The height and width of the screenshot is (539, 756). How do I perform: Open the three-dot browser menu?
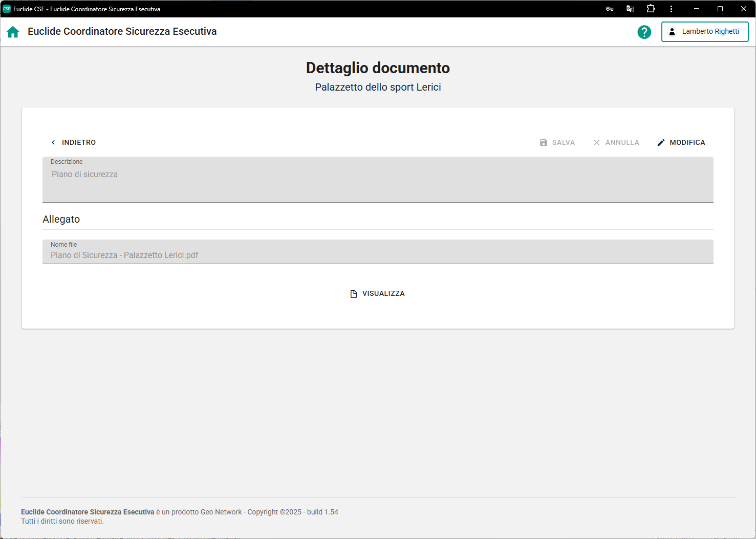(x=671, y=9)
